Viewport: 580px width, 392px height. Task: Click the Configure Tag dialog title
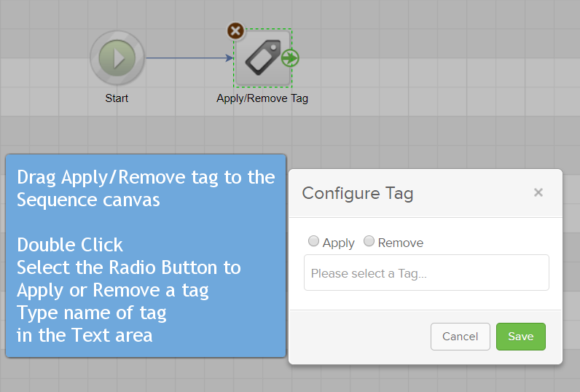pyautogui.click(x=358, y=193)
